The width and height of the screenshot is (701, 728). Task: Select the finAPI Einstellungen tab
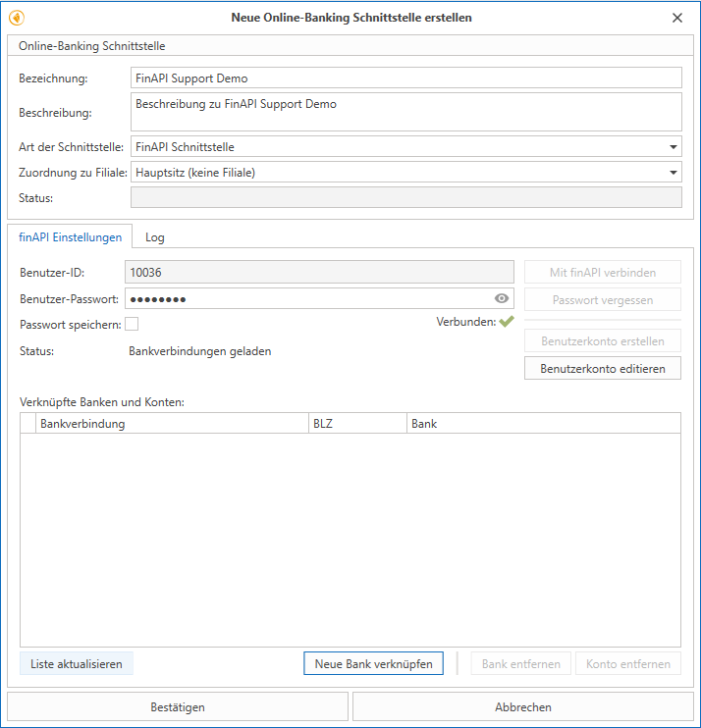pyautogui.click(x=70, y=237)
